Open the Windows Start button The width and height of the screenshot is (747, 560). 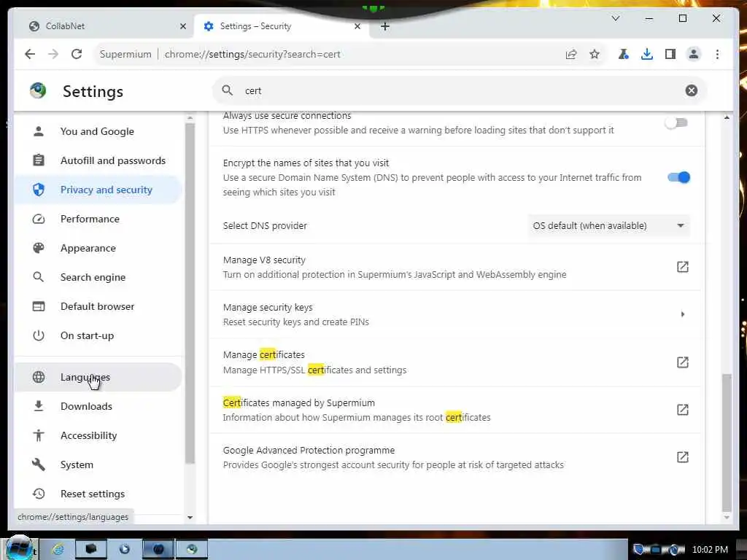(x=20, y=548)
